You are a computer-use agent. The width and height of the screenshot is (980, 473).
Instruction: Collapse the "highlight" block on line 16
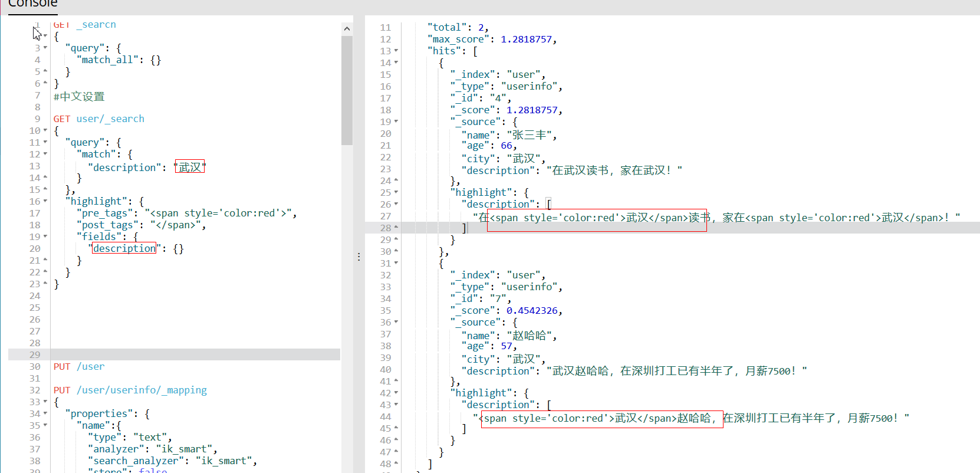pyautogui.click(x=45, y=201)
